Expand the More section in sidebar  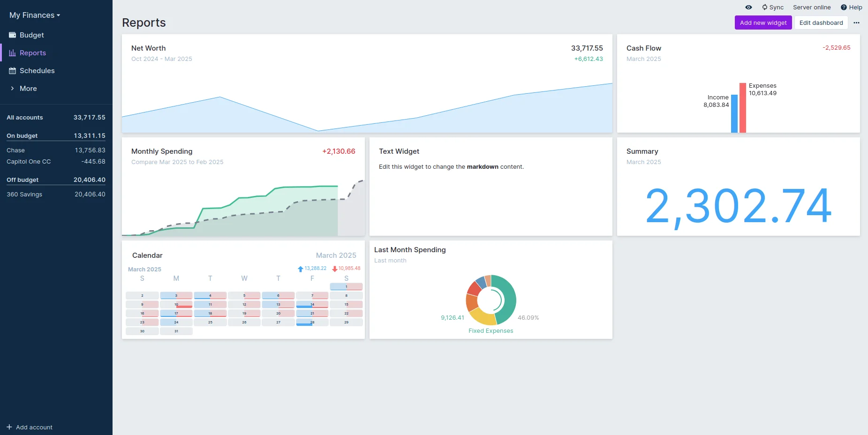click(x=28, y=89)
